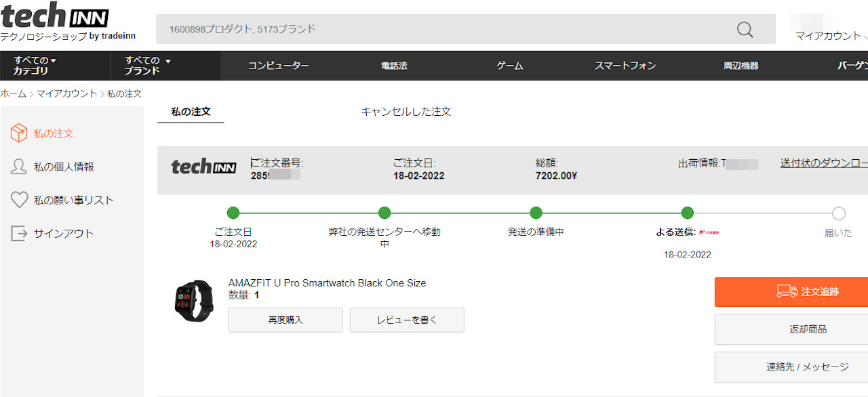Click the Japan Post carrier logo

(x=709, y=232)
